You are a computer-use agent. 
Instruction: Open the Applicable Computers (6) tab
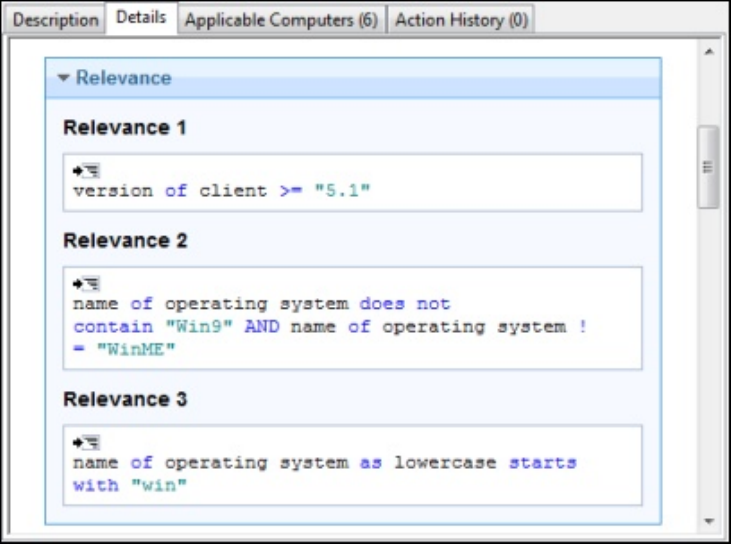pos(281,20)
